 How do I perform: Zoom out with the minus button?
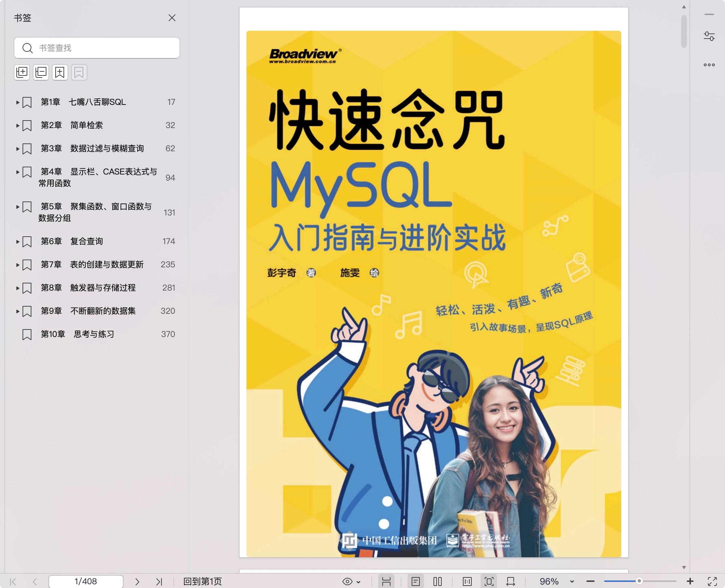[591, 581]
